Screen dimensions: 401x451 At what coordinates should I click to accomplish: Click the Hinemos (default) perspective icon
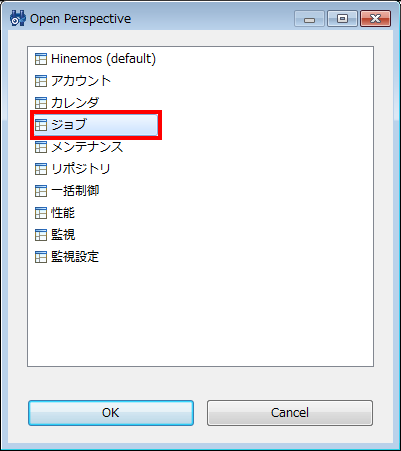41,59
